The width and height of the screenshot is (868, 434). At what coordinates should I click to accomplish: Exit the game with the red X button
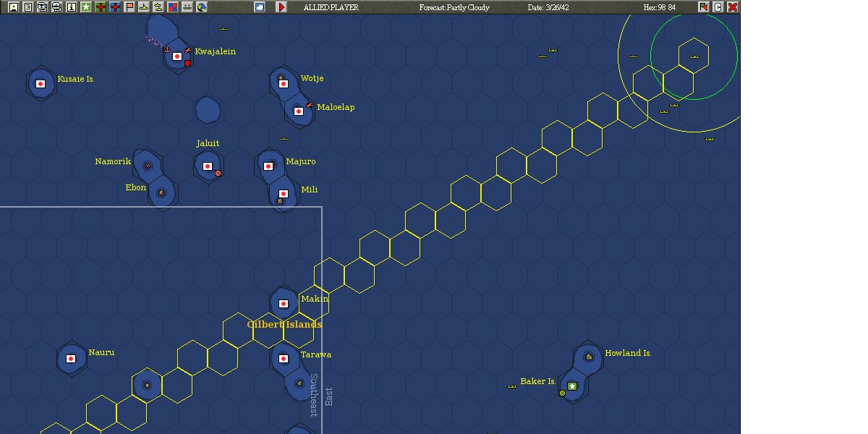[732, 7]
